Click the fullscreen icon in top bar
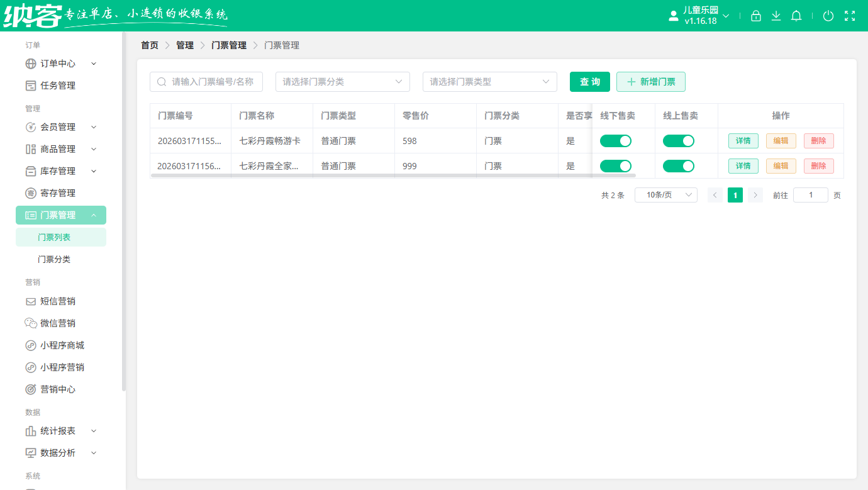The width and height of the screenshot is (868, 490). pos(850,16)
